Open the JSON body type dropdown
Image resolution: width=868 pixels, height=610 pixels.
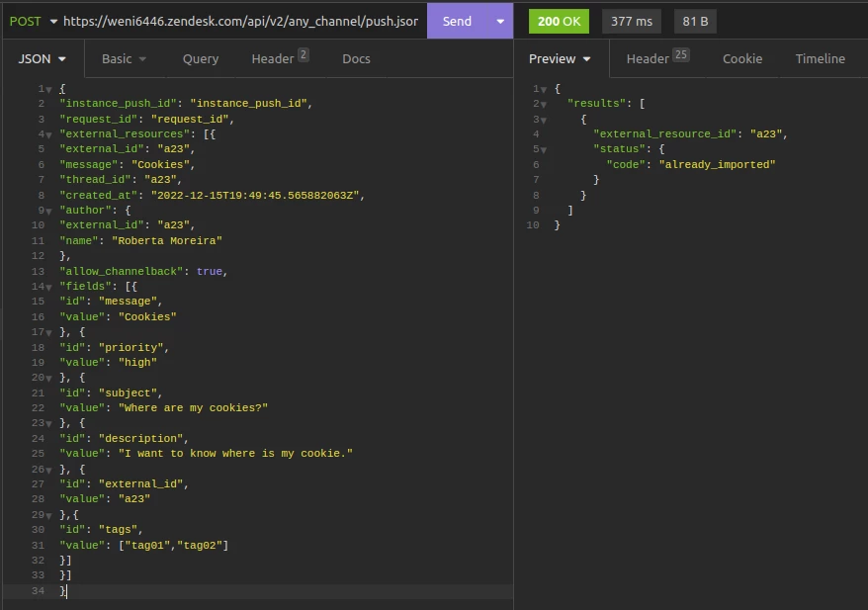pyautogui.click(x=43, y=58)
